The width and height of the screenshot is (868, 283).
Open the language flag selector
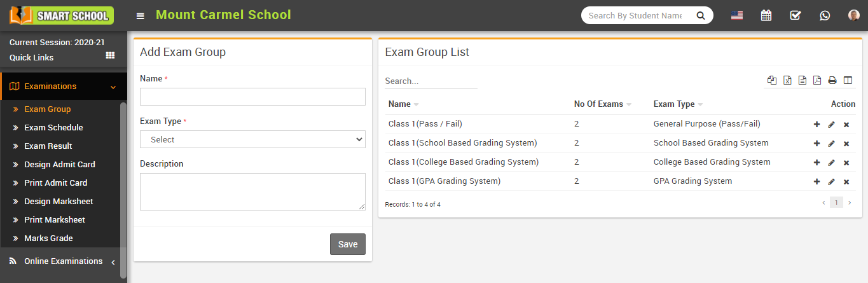pyautogui.click(x=737, y=15)
